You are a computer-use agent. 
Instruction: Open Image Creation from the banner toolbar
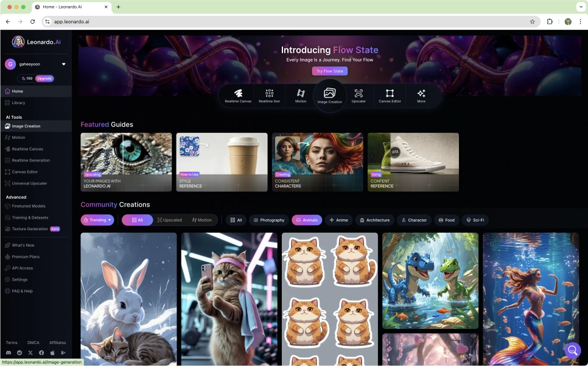330,96
